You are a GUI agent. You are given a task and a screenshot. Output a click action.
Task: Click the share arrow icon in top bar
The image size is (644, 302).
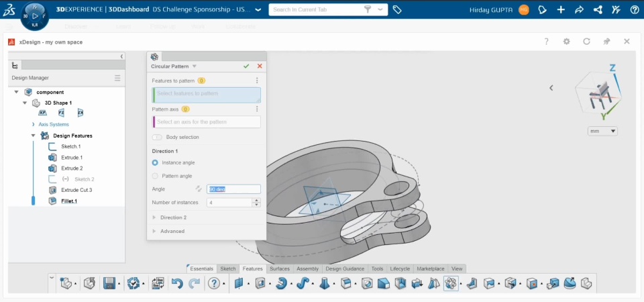click(579, 10)
